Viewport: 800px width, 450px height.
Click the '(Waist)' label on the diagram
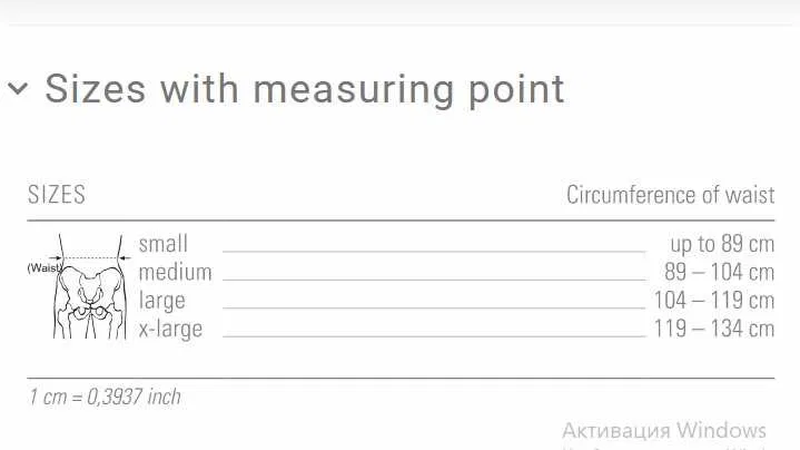click(45, 267)
